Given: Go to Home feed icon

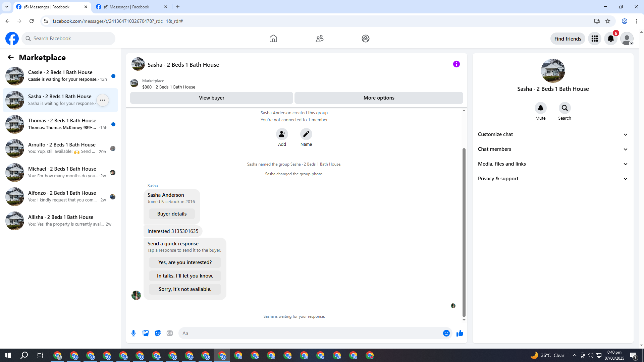Looking at the screenshot, I should [x=273, y=39].
